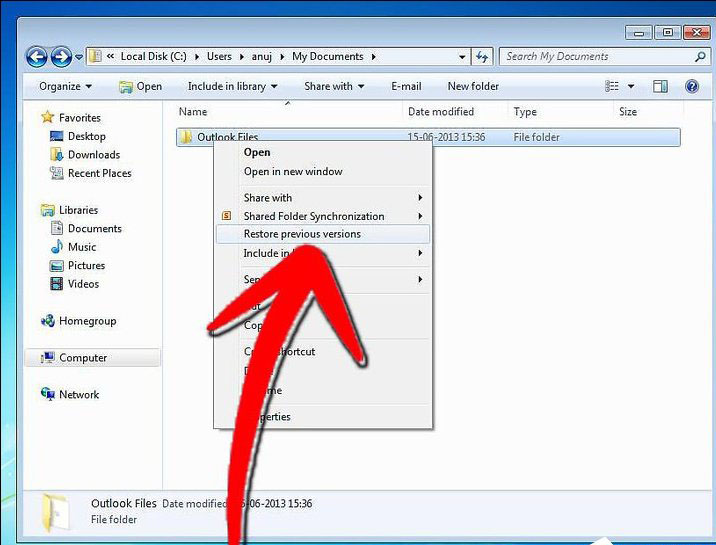The height and width of the screenshot is (545, 716).
Task: Refresh the current folder view
Action: click(x=482, y=57)
